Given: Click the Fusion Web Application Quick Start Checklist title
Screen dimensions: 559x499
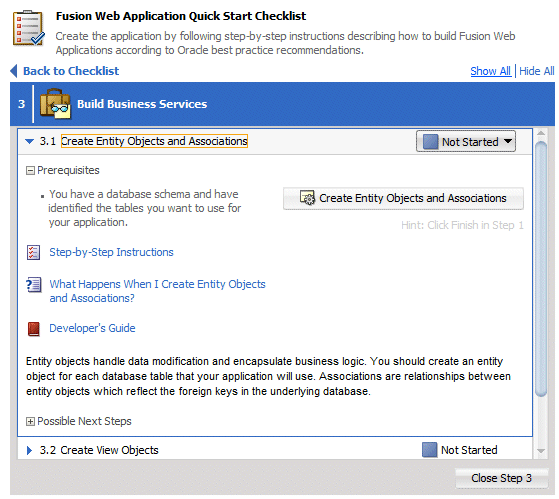Looking at the screenshot, I should click(x=181, y=16).
